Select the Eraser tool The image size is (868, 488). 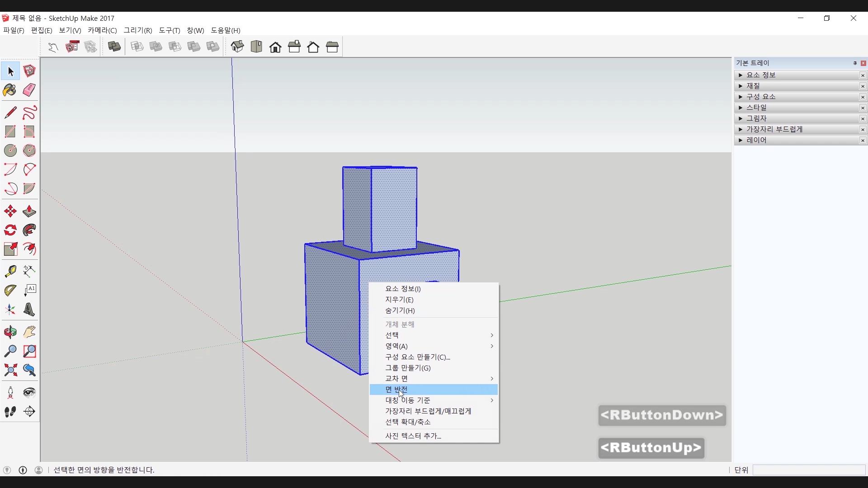[x=29, y=90]
